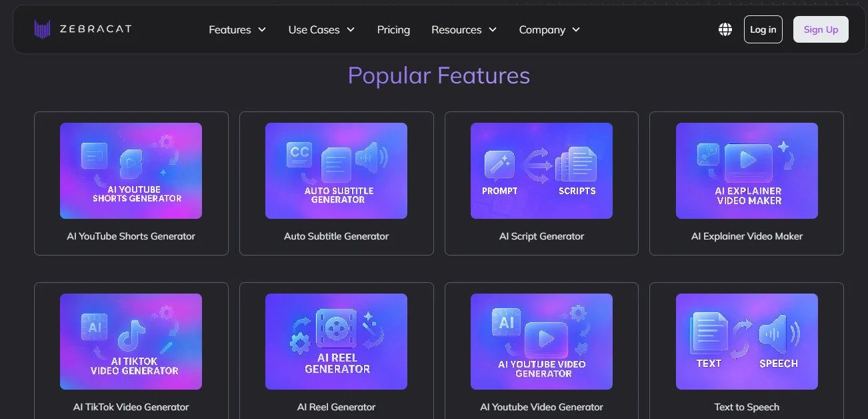Select the AI Explainer Video Maker card

[747, 171]
